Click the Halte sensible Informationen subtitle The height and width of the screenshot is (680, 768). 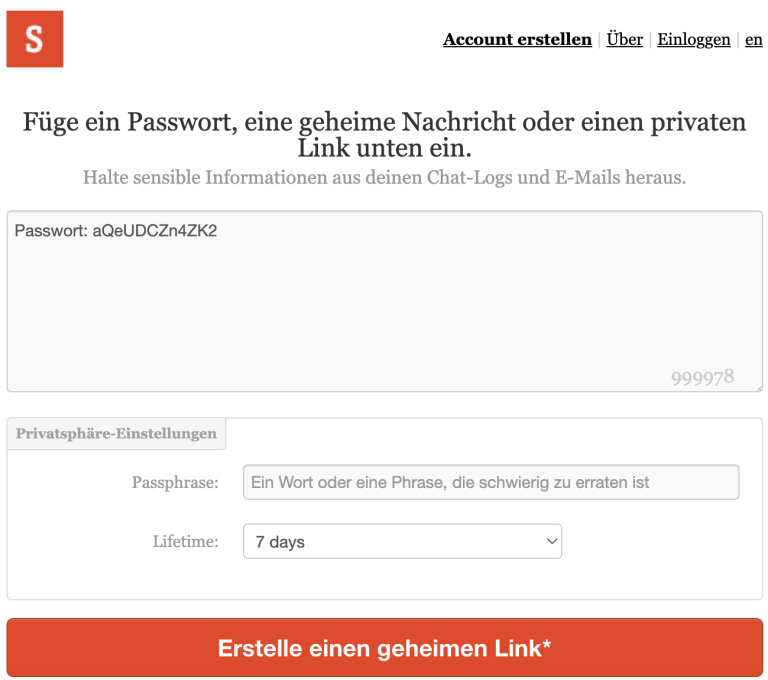[x=384, y=178]
